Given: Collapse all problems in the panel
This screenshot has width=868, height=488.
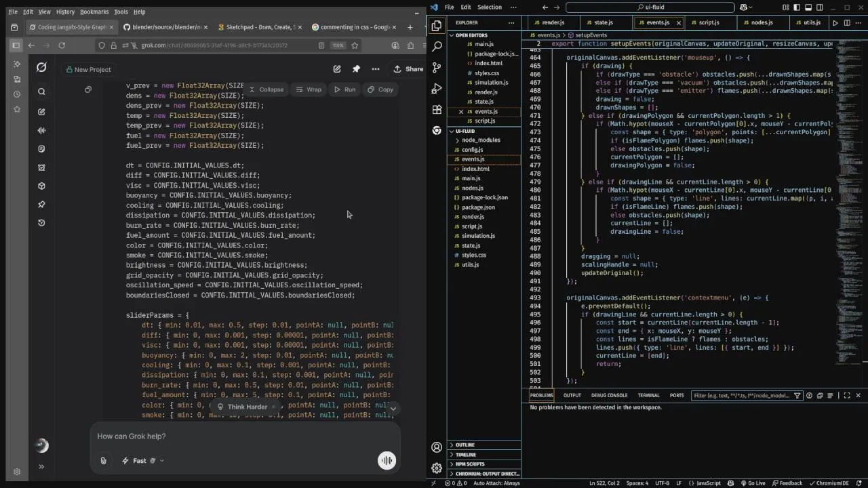Looking at the screenshot, I should 820,395.
